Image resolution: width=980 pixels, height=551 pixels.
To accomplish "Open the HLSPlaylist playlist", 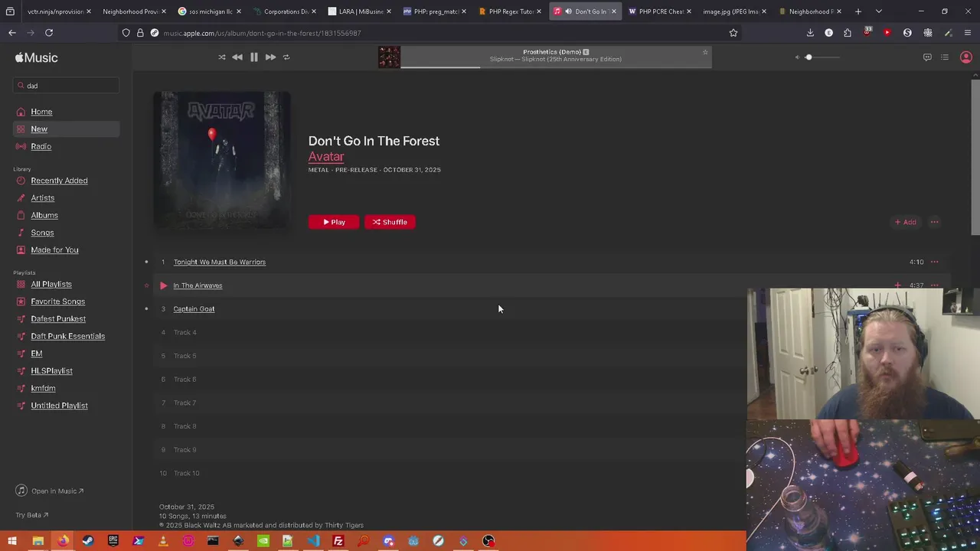I will coord(52,371).
